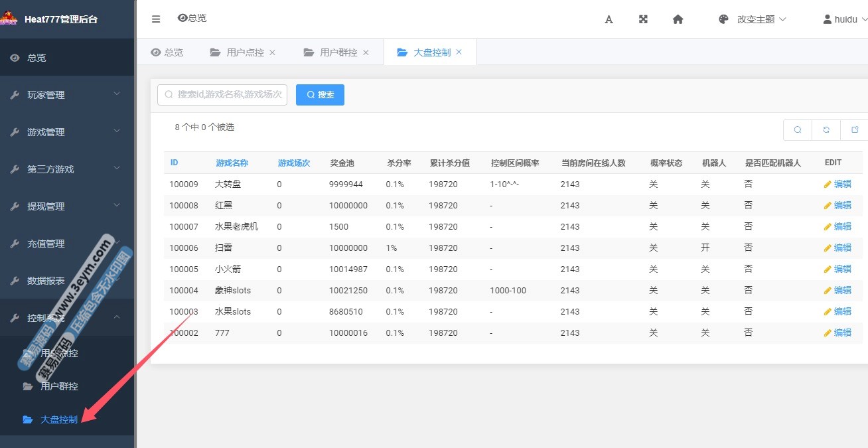The width and height of the screenshot is (868, 448).
Task: Go to home via house icon
Action: point(678,19)
